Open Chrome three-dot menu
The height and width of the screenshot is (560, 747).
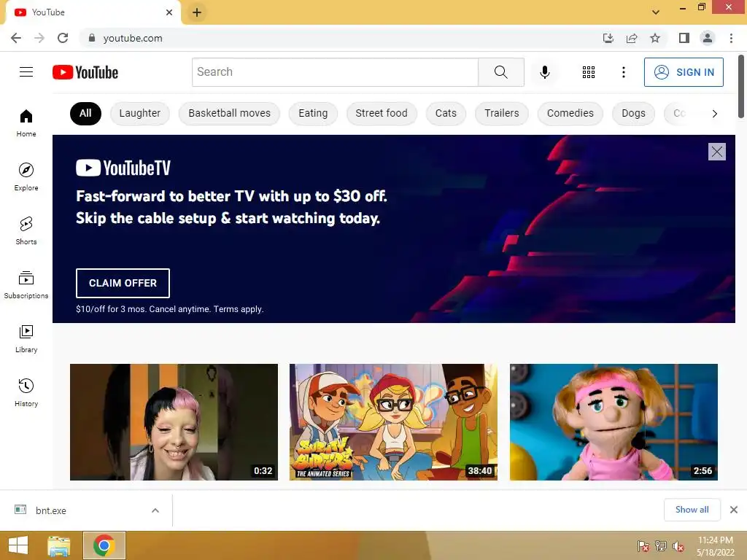(731, 38)
